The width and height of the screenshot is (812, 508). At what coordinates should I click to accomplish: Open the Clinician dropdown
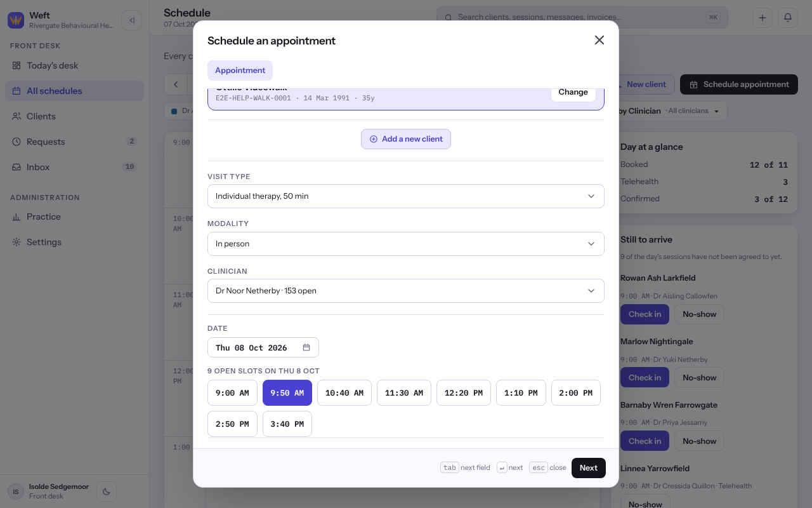tap(406, 291)
